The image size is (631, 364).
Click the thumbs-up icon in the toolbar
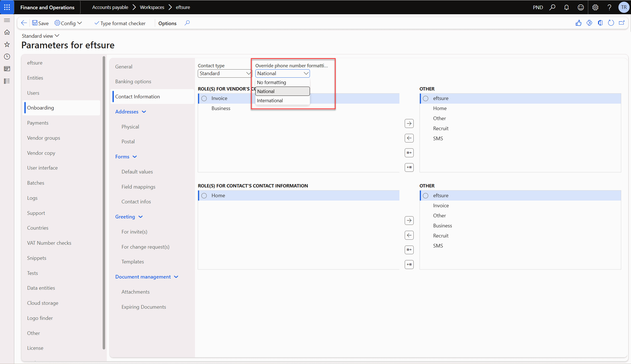click(578, 23)
